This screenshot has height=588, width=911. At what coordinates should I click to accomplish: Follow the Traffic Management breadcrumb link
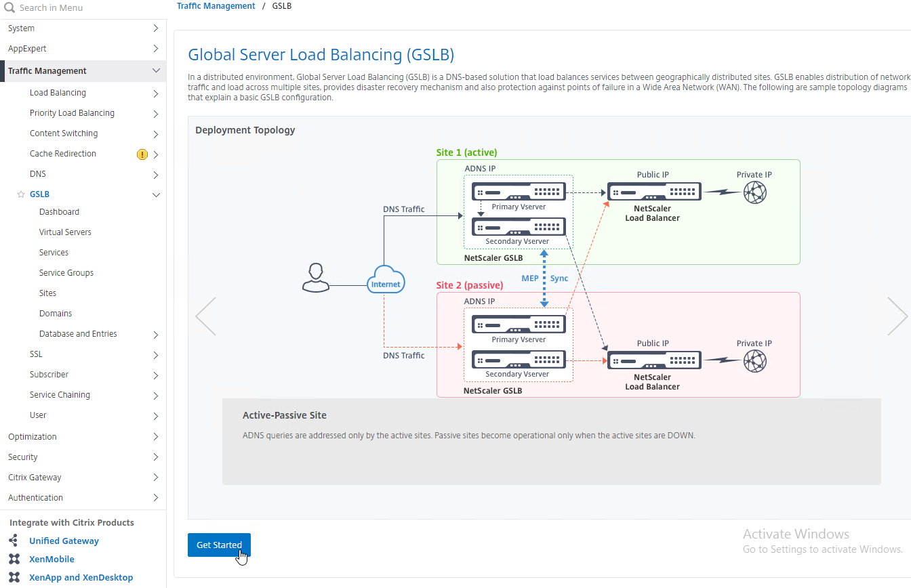pyautogui.click(x=216, y=5)
